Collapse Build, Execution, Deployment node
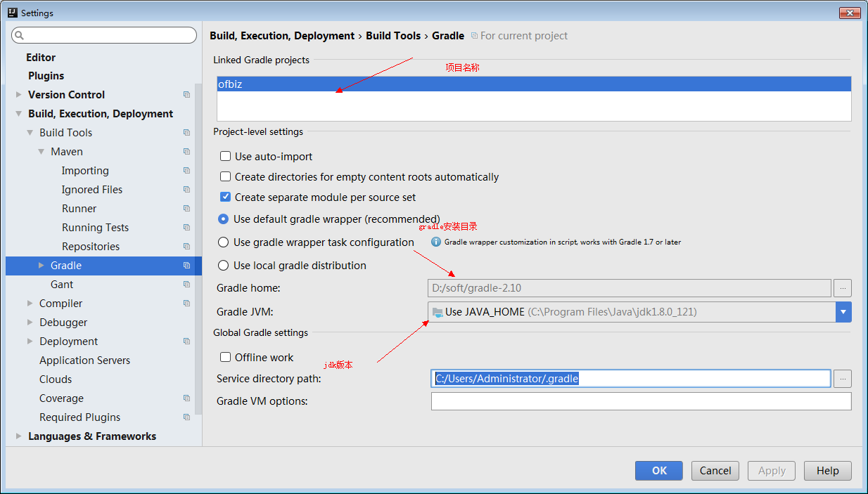The image size is (868, 494). point(18,114)
